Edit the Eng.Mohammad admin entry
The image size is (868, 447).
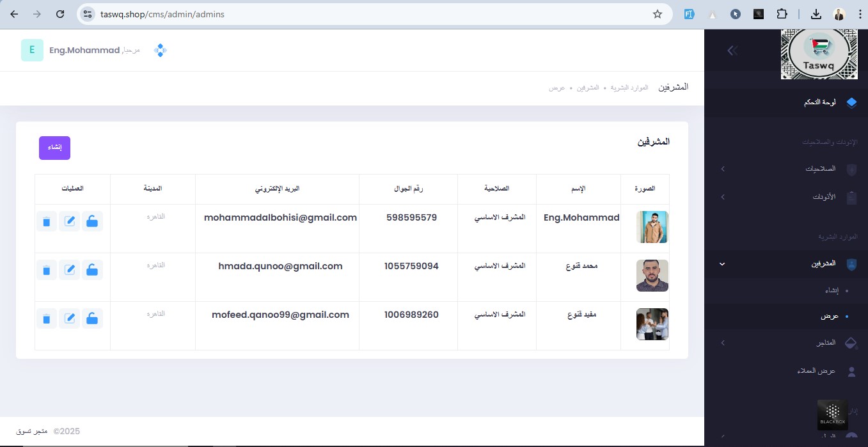(x=69, y=221)
